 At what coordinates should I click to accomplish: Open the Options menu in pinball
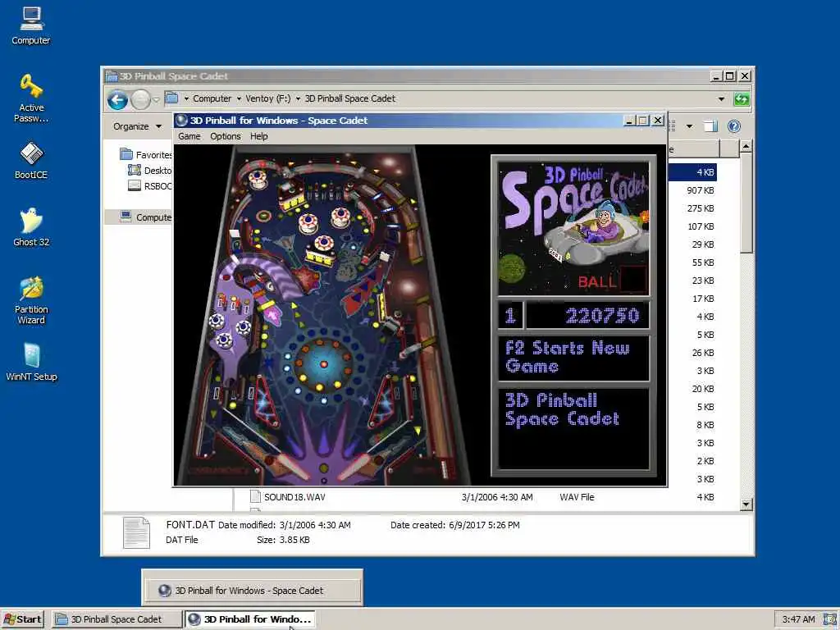pyautogui.click(x=225, y=136)
